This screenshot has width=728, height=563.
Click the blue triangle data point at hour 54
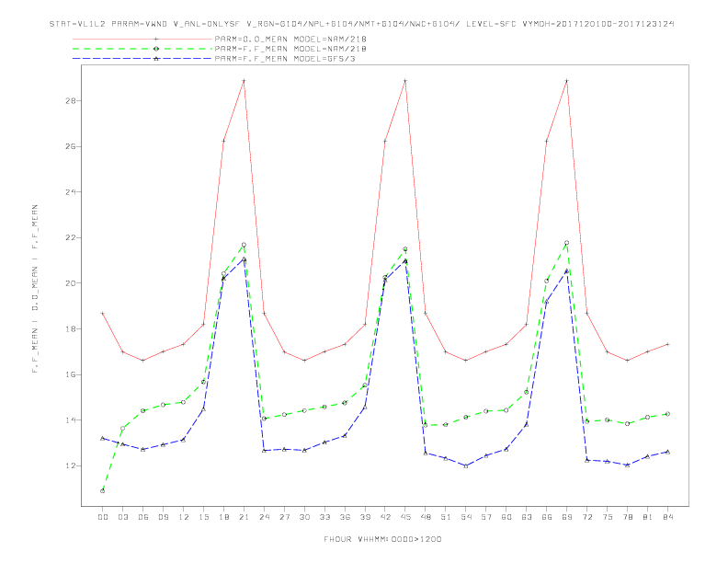pyautogui.click(x=466, y=465)
